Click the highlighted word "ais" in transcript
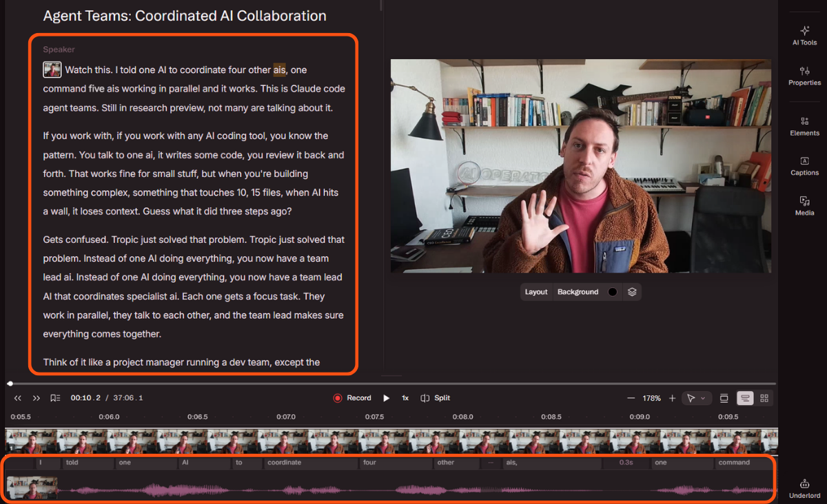 pos(279,70)
